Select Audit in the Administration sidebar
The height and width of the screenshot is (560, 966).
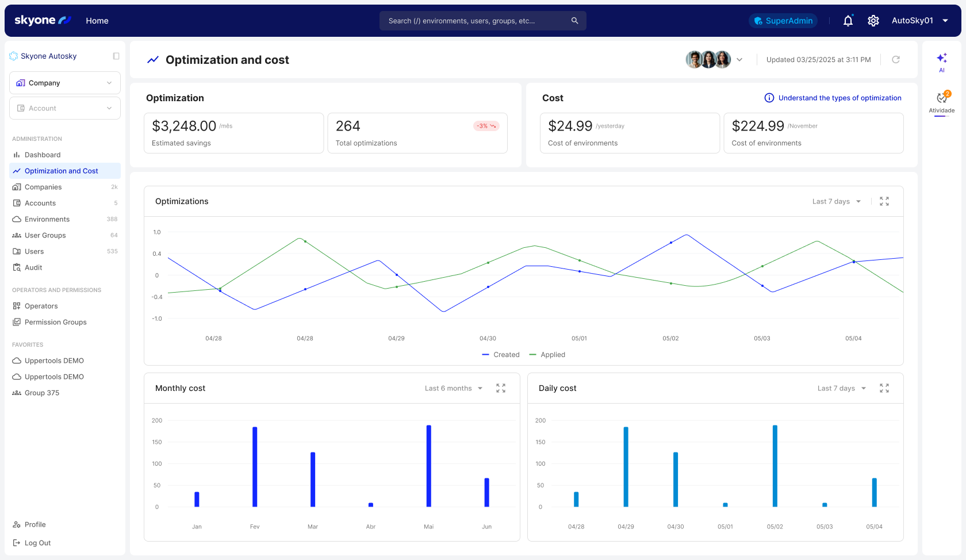(x=32, y=267)
